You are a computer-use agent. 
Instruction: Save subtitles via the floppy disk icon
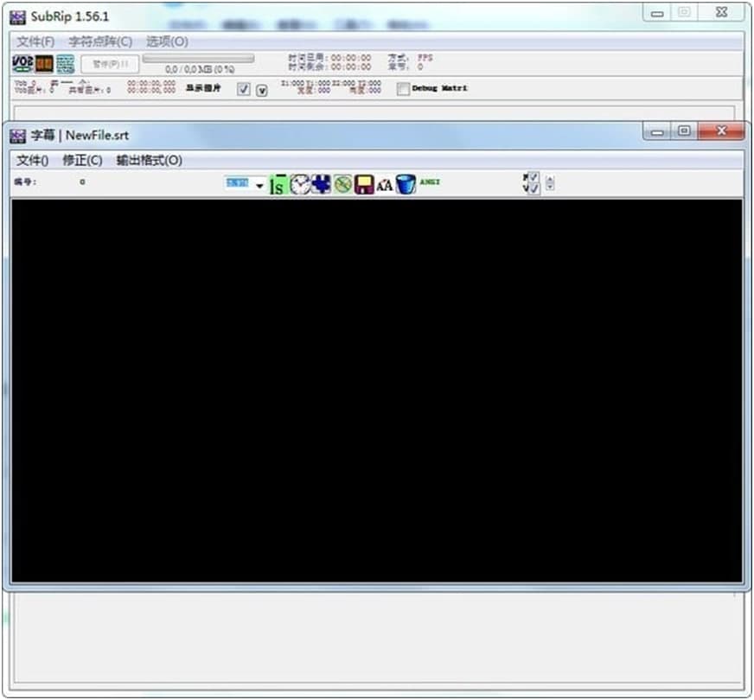click(364, 184)
